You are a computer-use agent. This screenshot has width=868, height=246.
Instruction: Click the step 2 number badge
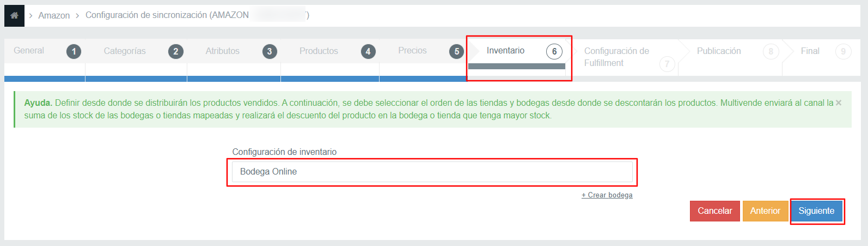tap(176, 52)
